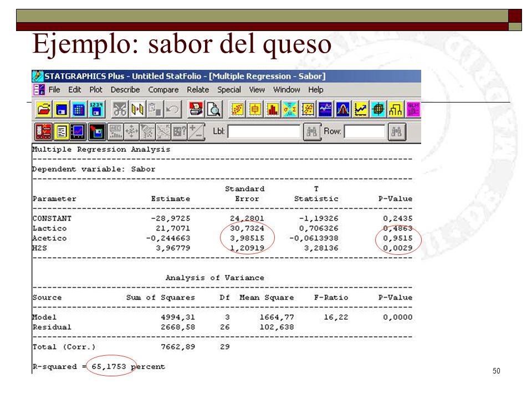532x399 pixels.
Task: Open the Compare menu
Action: [163, 90]
